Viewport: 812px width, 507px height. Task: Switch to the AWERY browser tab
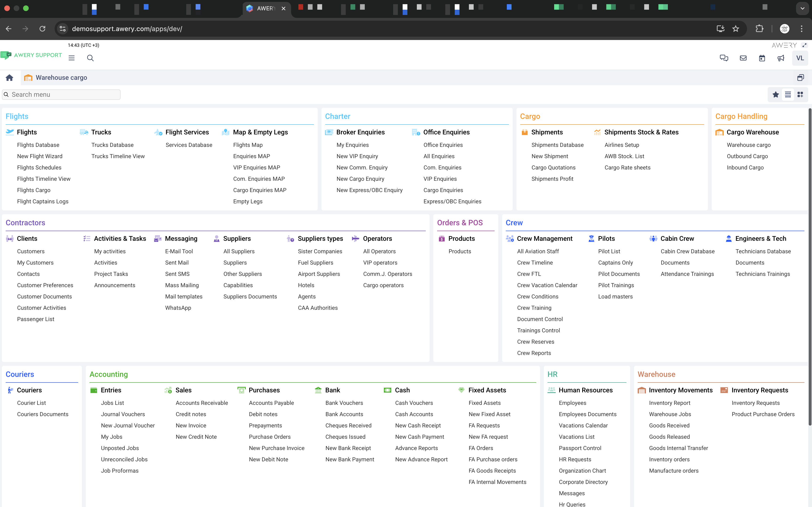click(x=266, y=8)
